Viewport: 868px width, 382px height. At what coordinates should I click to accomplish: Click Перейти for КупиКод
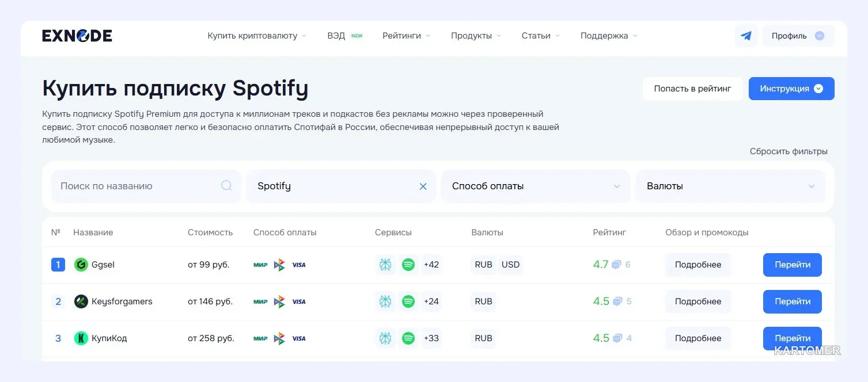(793, 338)
